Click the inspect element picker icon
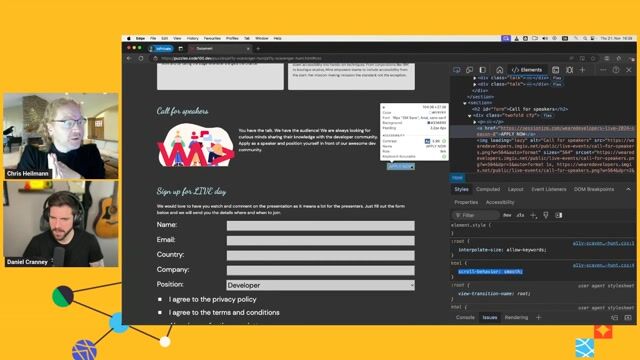 (x=456, y=70)
